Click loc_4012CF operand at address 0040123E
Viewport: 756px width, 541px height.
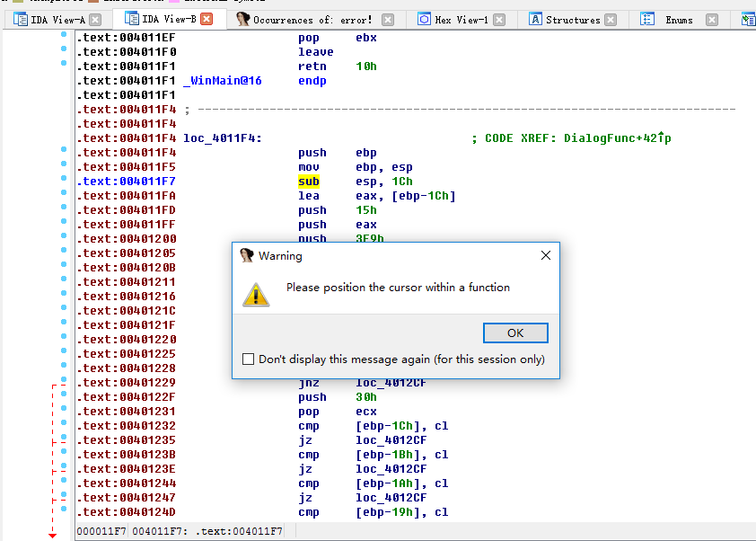point(391,469)
